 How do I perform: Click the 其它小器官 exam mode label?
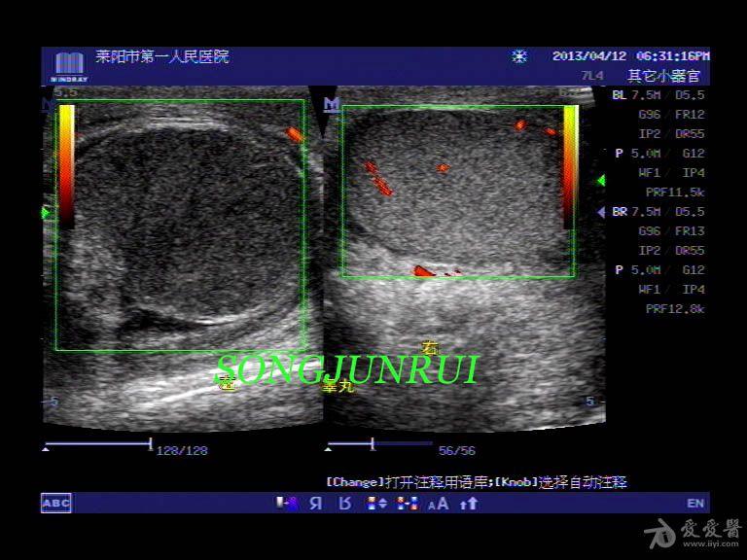667,75
